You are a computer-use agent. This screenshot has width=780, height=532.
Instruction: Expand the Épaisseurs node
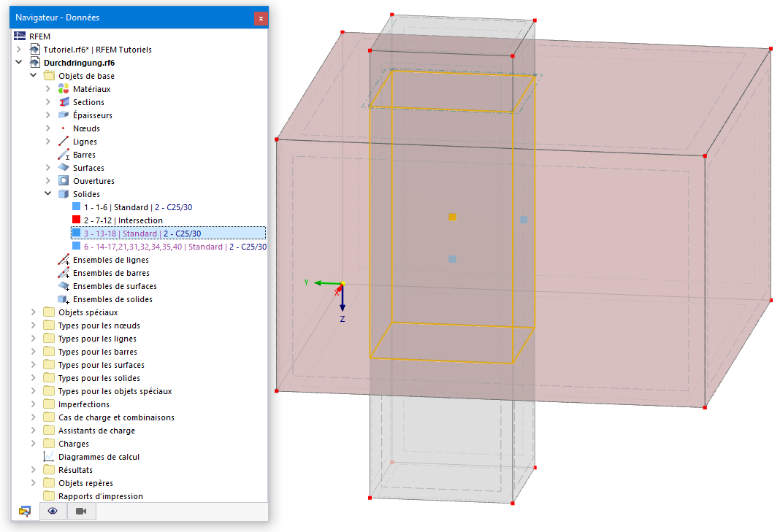47,115
